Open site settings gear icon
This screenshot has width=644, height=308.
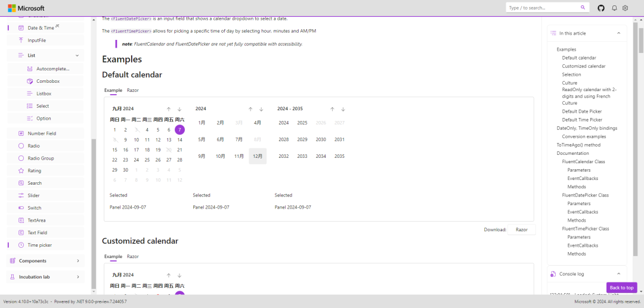[626, 8]
